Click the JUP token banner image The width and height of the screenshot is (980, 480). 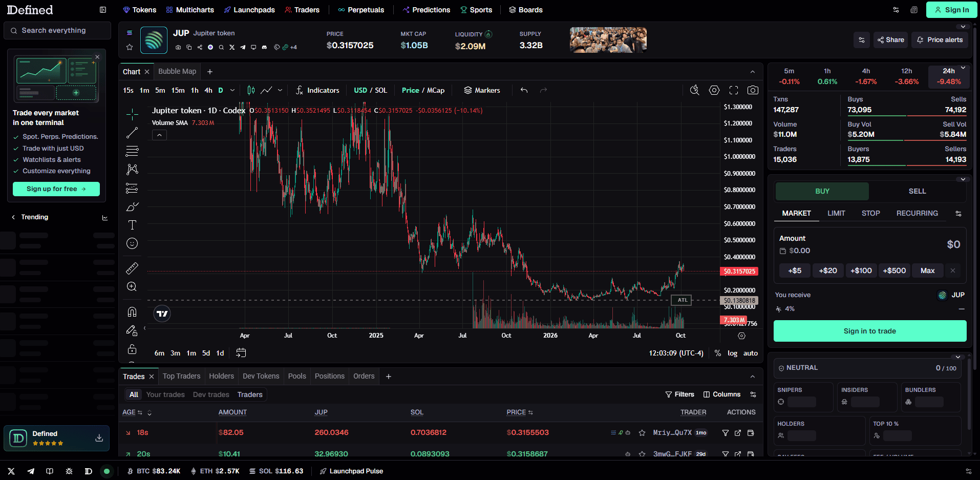click(x=608, y=40)
